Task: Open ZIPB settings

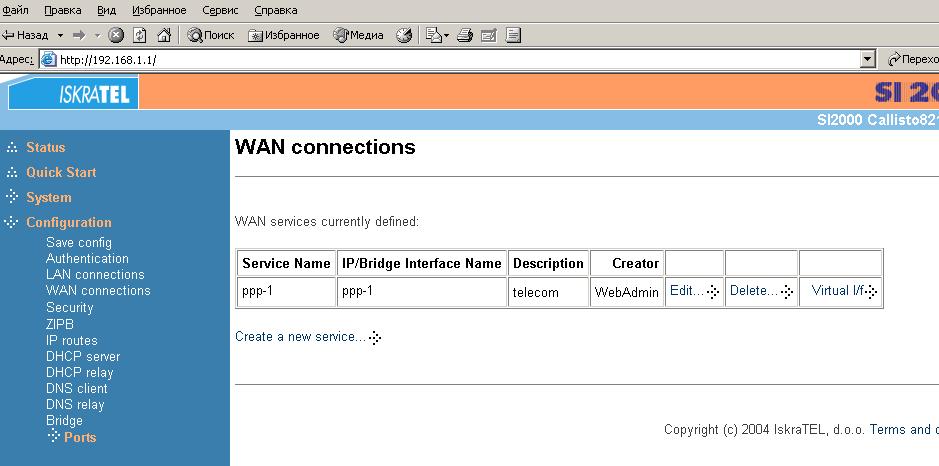Action: tap(60, 324)
